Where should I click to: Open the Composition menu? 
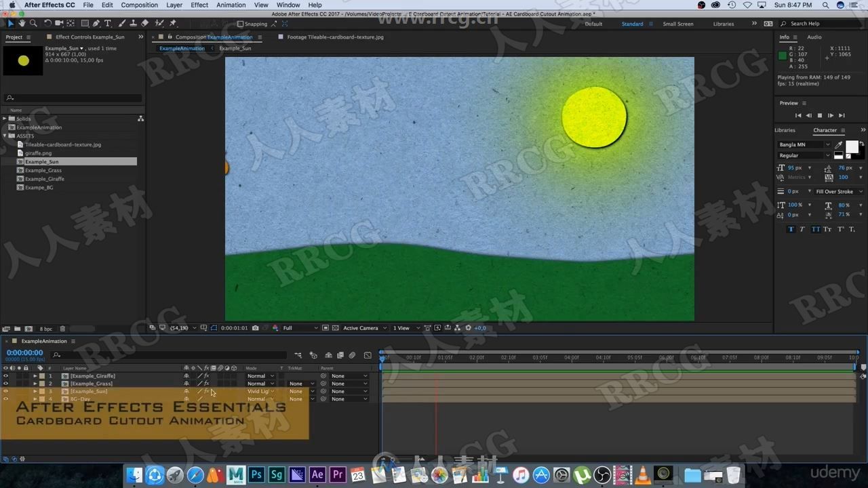[139, 5]
